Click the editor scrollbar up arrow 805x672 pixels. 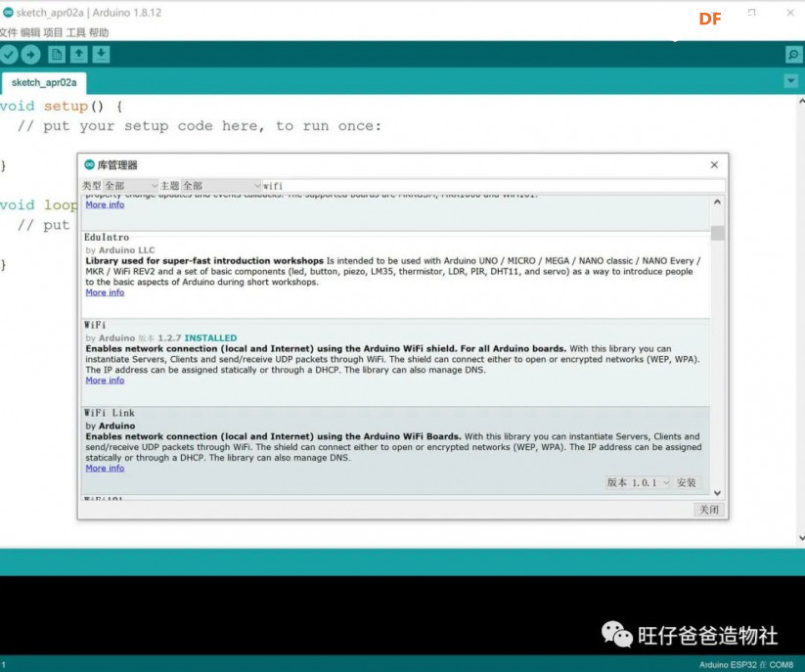[x=801, y=102]
